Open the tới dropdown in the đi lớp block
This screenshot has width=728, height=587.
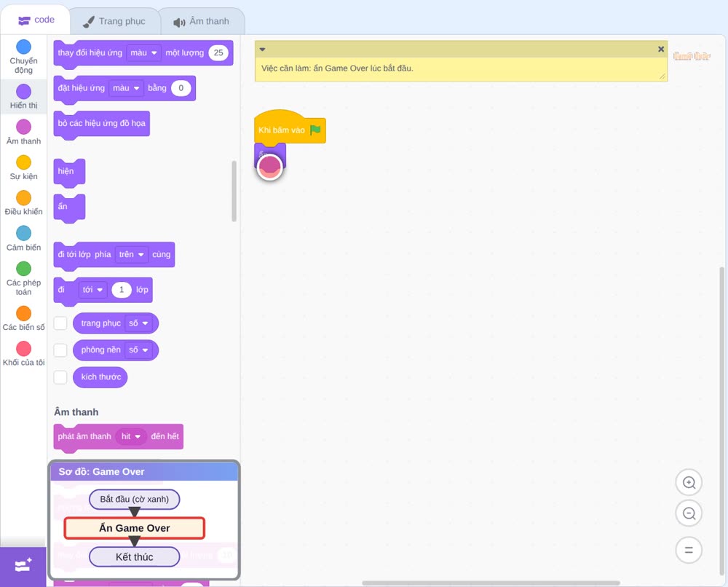[x=92, y=290]
